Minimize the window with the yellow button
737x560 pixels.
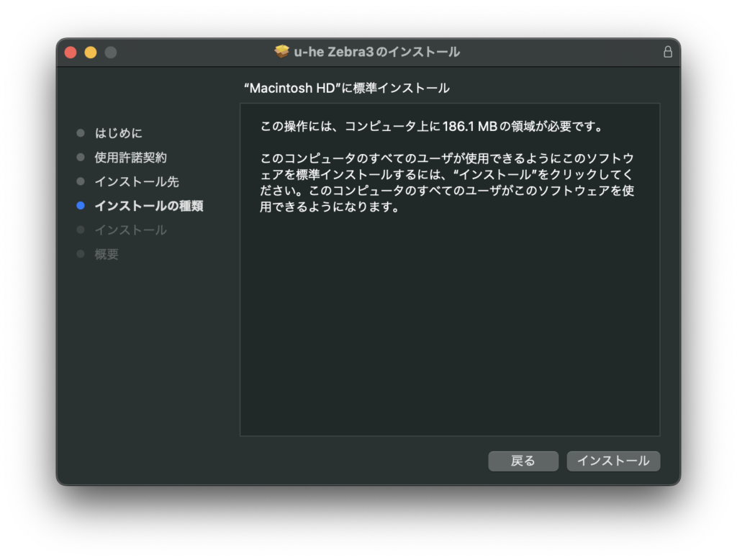click(91, 52)
